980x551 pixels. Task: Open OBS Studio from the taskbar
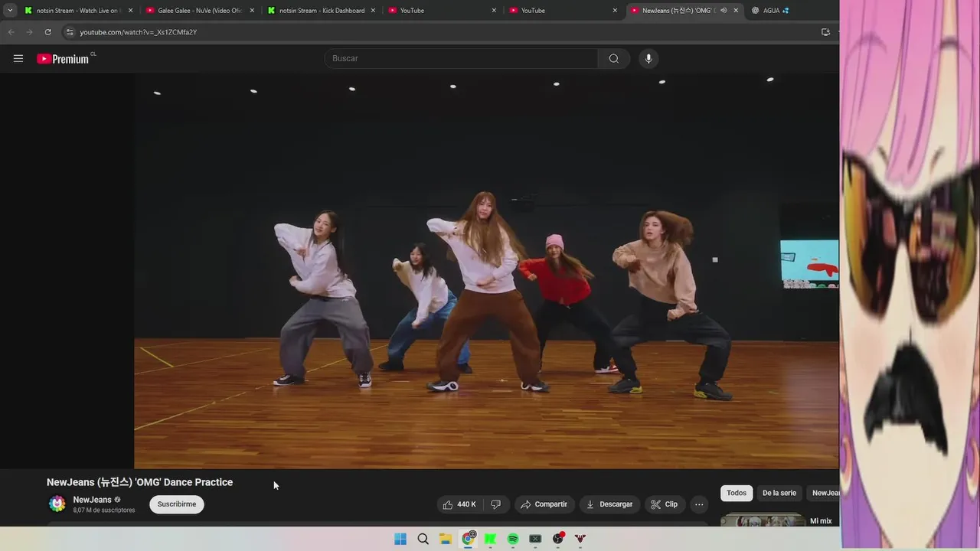click(558, 539)
